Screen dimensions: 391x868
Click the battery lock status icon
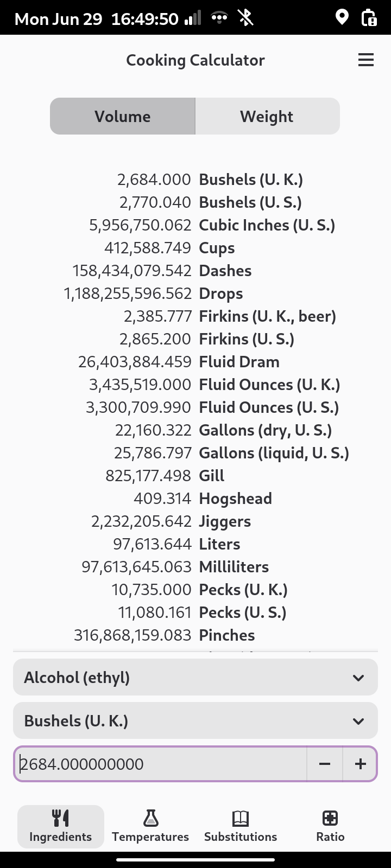click(369, 18)
